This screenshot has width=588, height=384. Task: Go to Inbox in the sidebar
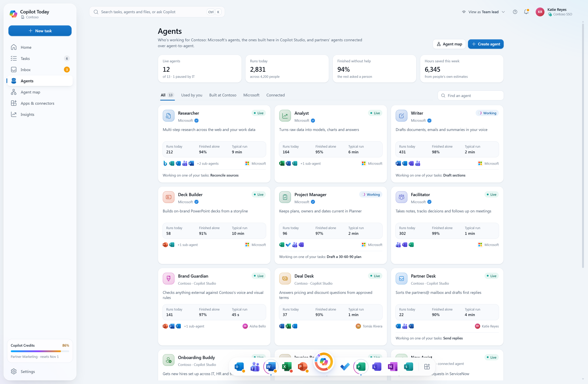pos(40,70)
